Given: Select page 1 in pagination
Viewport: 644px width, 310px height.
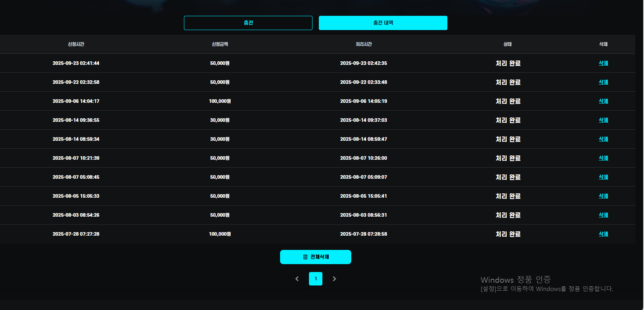Looking at the screenshot, I should tap(316, 279).
